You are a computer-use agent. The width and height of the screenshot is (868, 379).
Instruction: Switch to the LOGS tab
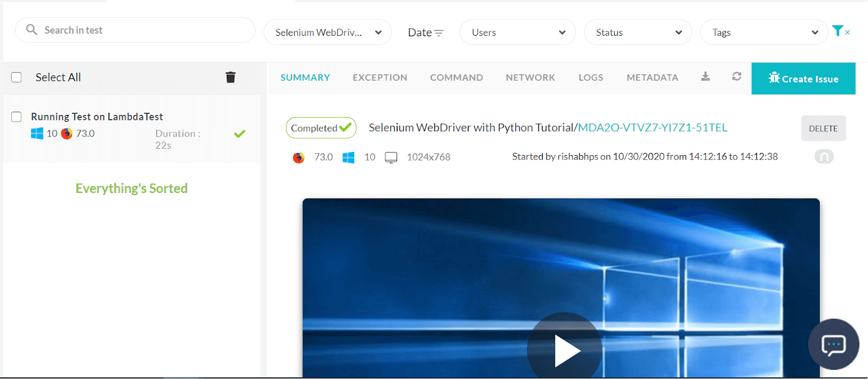coord(591,78)
